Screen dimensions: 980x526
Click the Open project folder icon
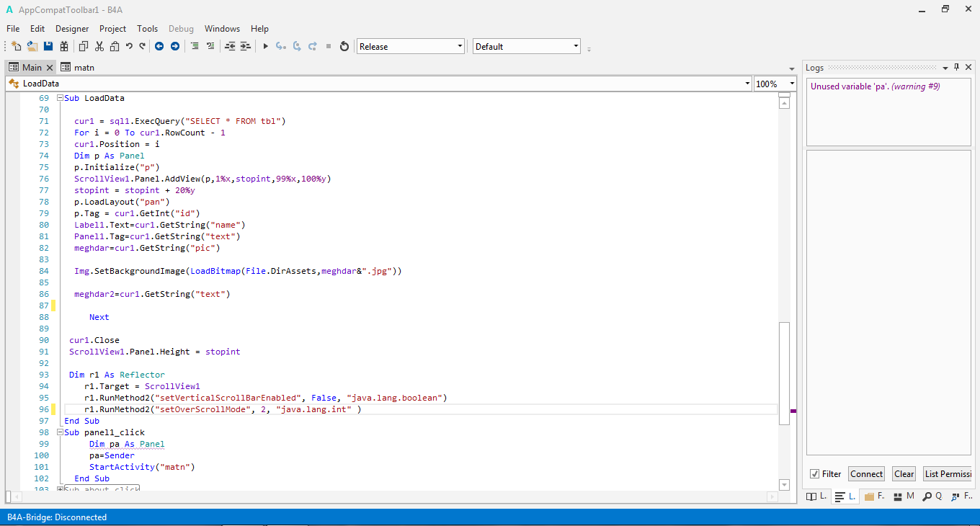pos(32,46)
